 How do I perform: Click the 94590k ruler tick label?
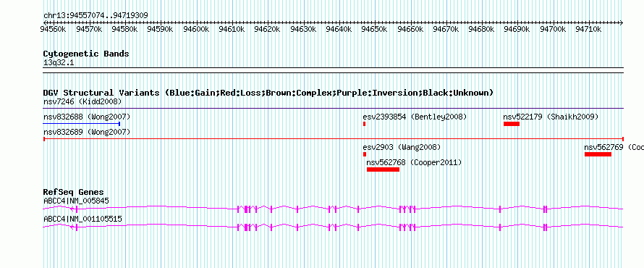[160, 29]
